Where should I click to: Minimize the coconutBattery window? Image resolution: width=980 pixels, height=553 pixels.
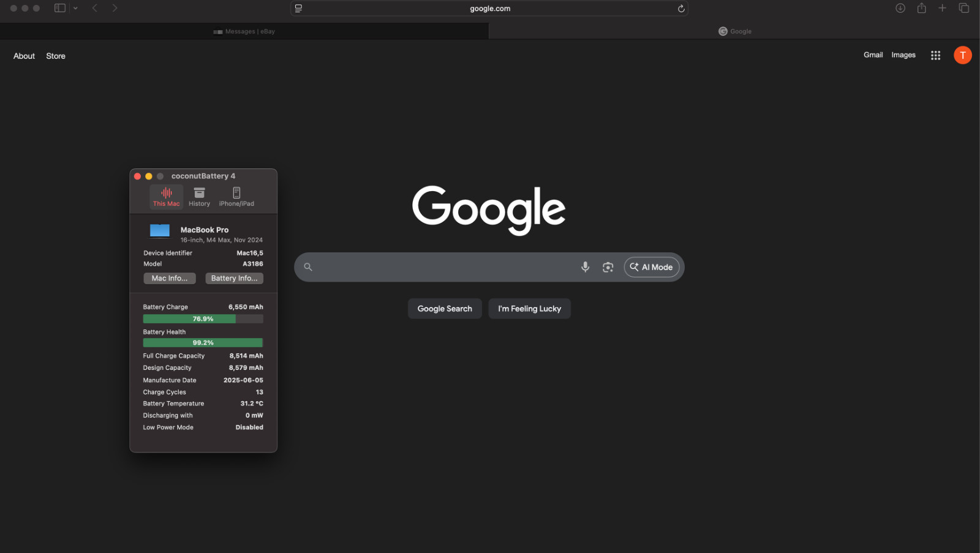(149, 176)
